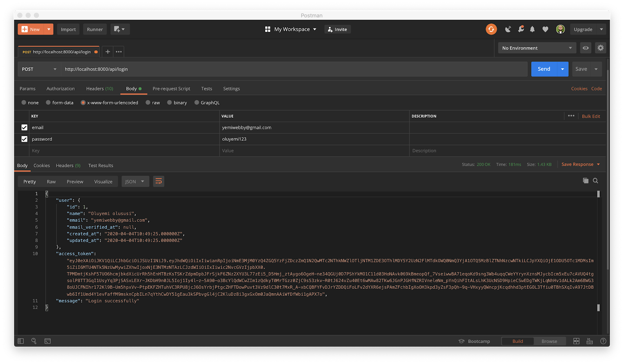The image size is (624, 364).
Task: Open notifications bell icon
Action: [532, 29]
